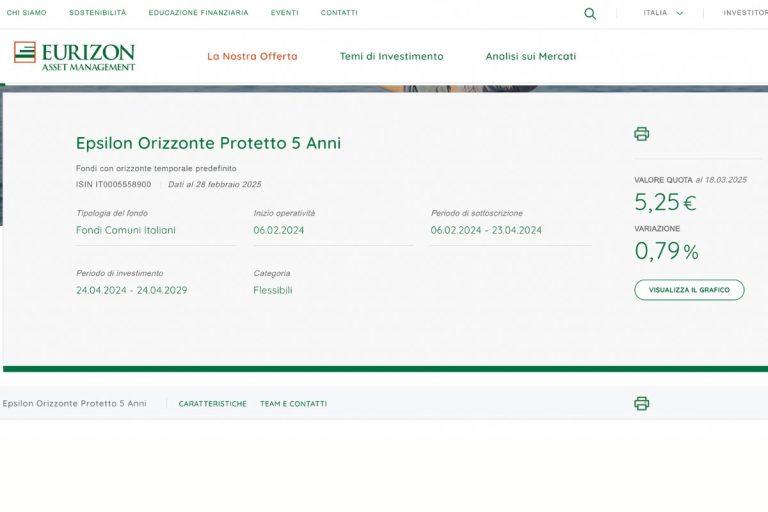Screen dimensions: 768x512
Task: Click the Epsilon Orizzonte Protetto 5 Anni heading
Action: (208, 143)
